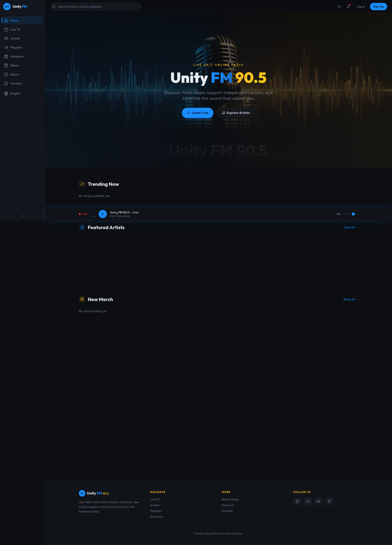This screenshot has height=545, width=392.
Task: Click the Log in link
Action: [x=361, y=7]
